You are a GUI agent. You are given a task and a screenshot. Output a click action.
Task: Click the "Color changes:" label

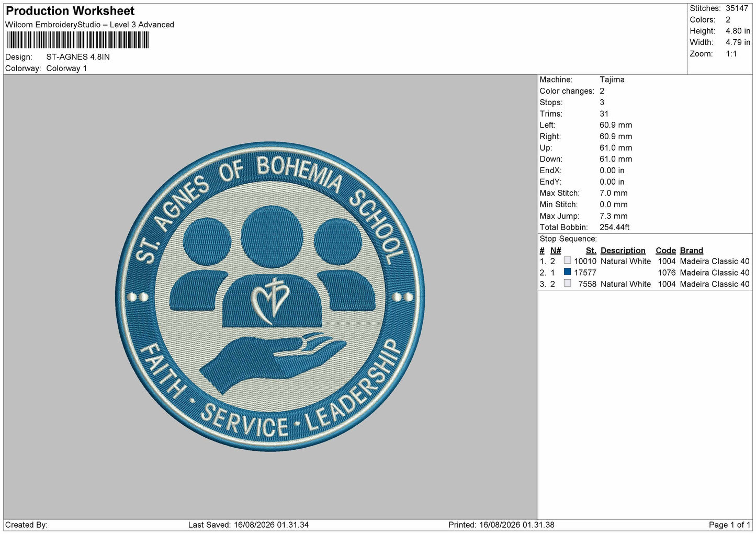point(567,91)
